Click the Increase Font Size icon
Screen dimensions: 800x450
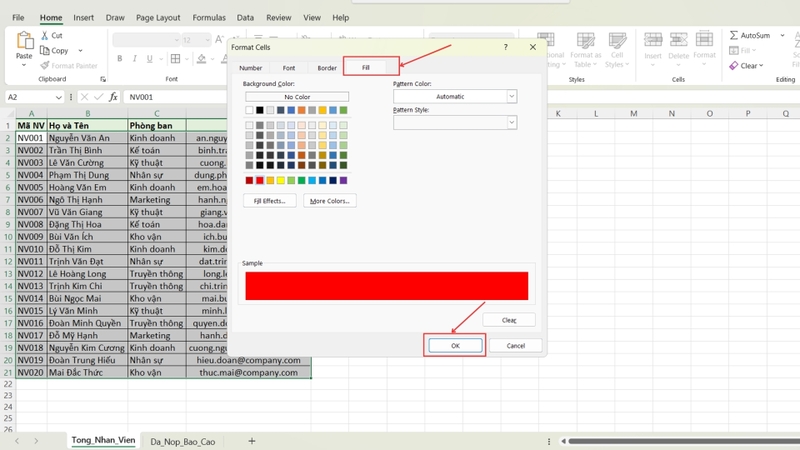click(219, 39)
